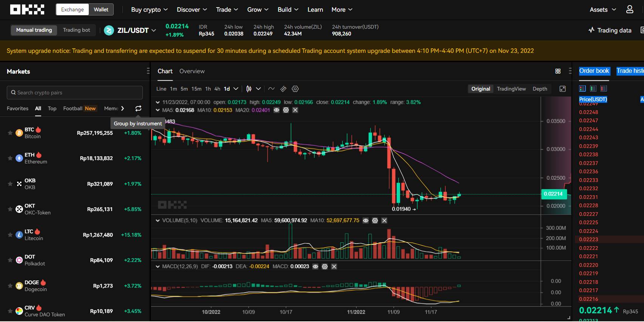Favorite OKB with star icon
This screenshot has width=644, height=322.
(10, 184)
